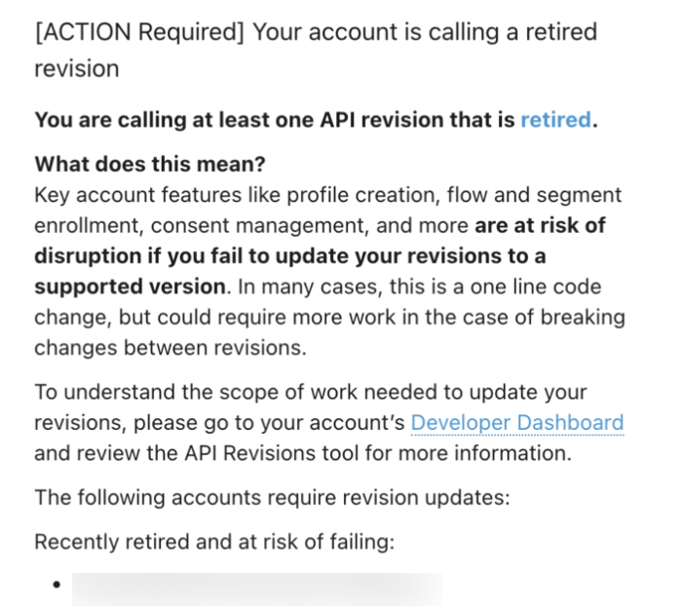The image size is (684, 616).
Task: Click the blue "retired" link
Action: pyautogui.click(x=555, y=120)
